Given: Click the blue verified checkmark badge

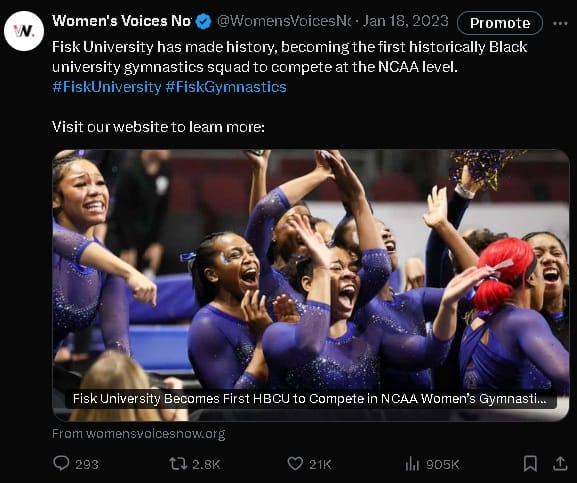Looking at the screenshot, I should [203, 21].
